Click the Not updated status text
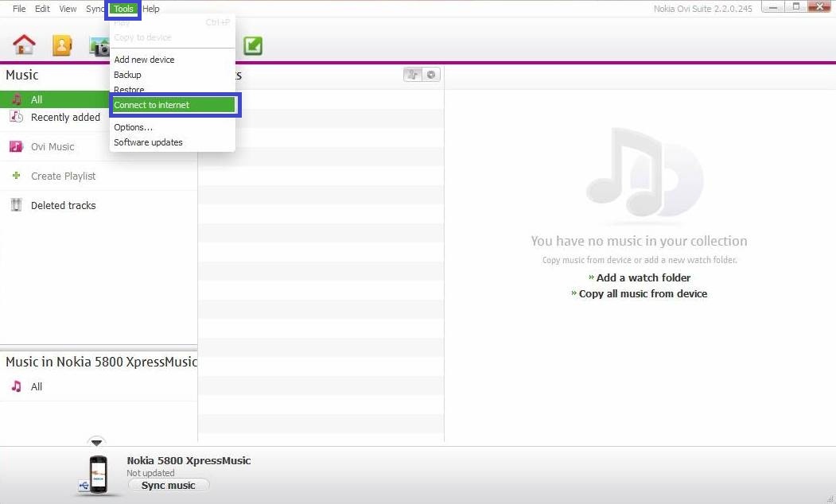836x504 pixels. point(150,473)
